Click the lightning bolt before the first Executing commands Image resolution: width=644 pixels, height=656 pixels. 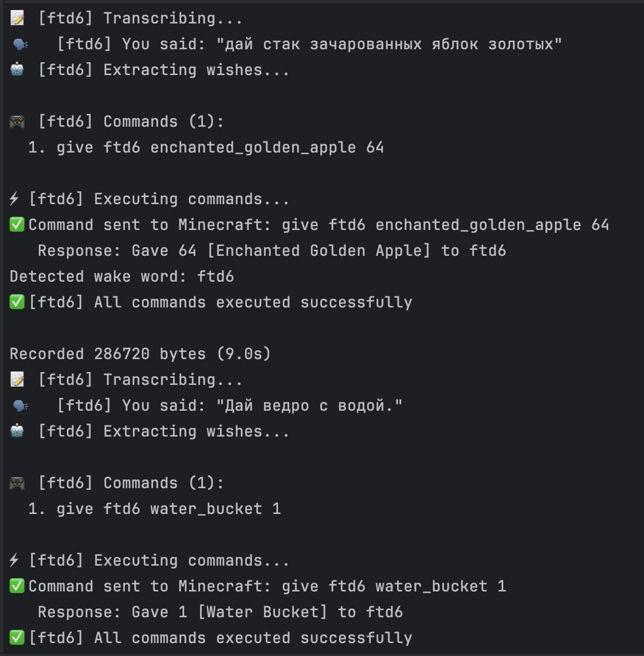coord(15,199)
